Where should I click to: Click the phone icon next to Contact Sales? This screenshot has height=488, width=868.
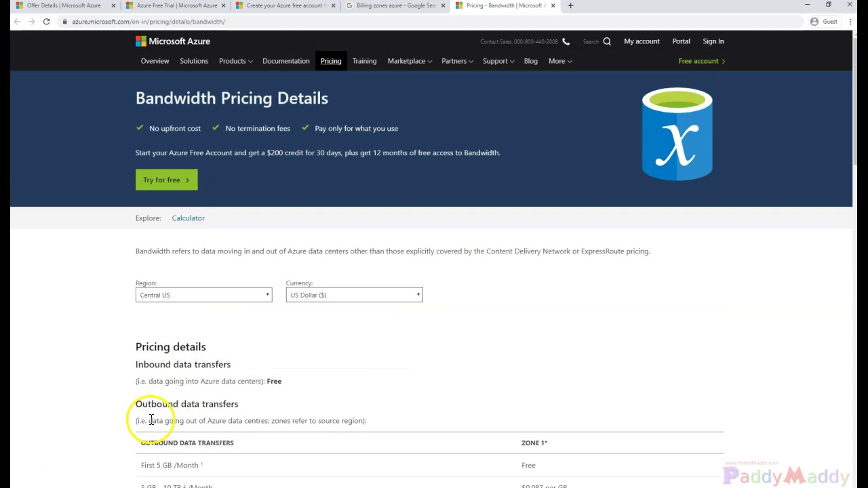(x=566, y=41)
